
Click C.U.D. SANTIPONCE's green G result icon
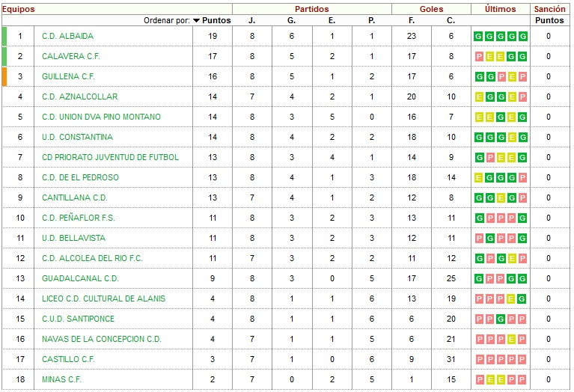[501, 319]
